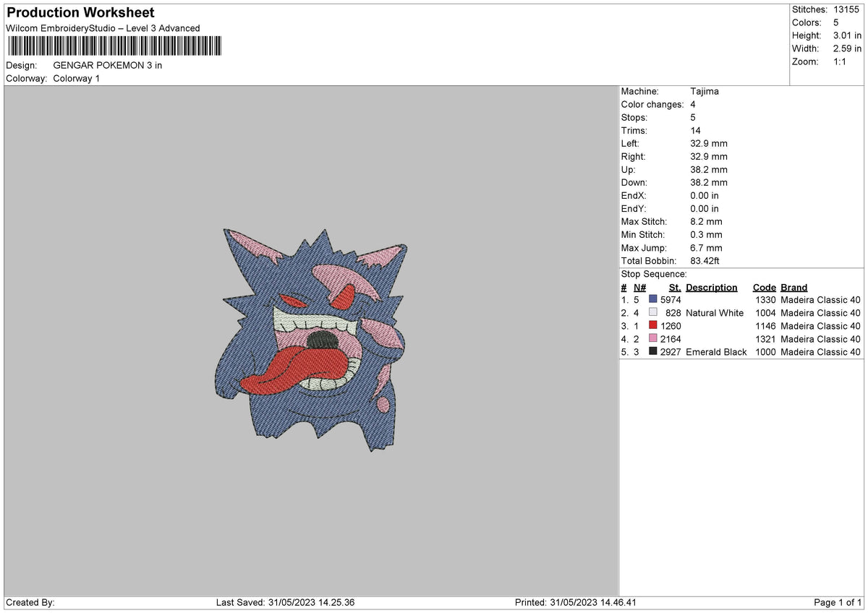This screenshot has width=868, height=613.
Task: Click thread code 1330
Action: tap(765, 299)
